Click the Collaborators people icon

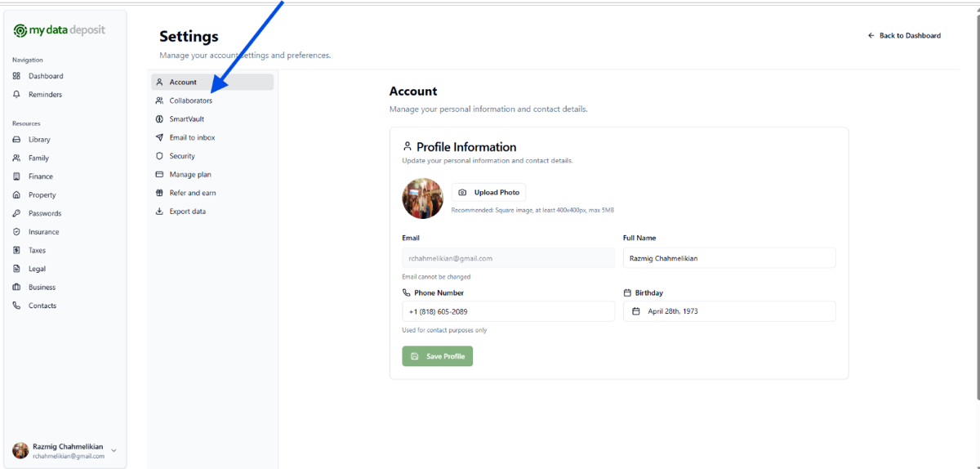coord(160,100)
